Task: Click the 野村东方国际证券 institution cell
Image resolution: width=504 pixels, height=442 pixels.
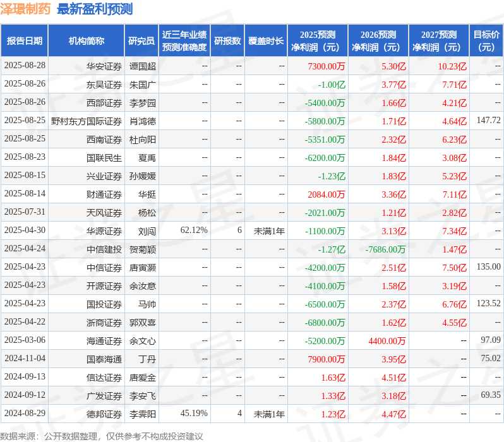Action: (x=87, y=121)
